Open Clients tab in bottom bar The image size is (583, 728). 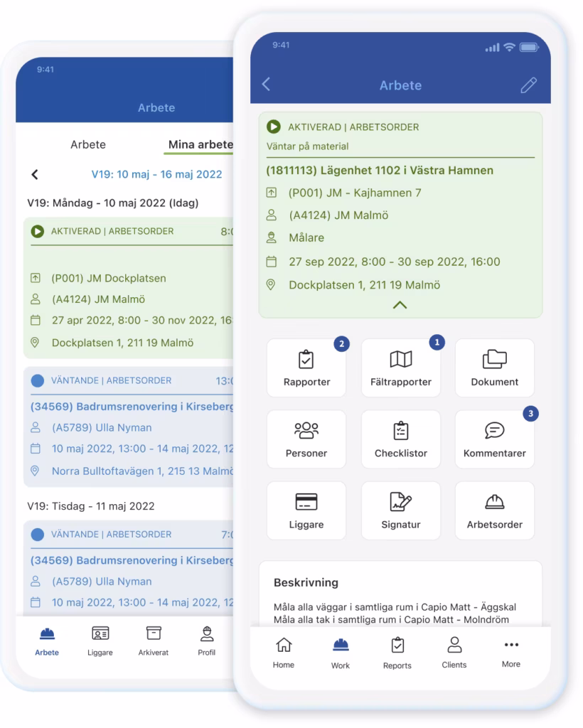pyautogui.click(x=454, y=653)
